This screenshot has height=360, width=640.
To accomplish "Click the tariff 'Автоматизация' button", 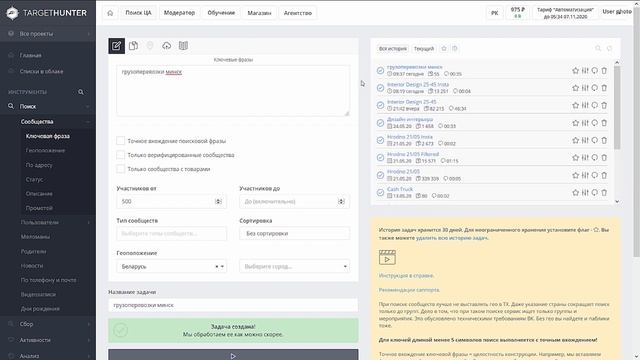I will [x=565, y=13].
